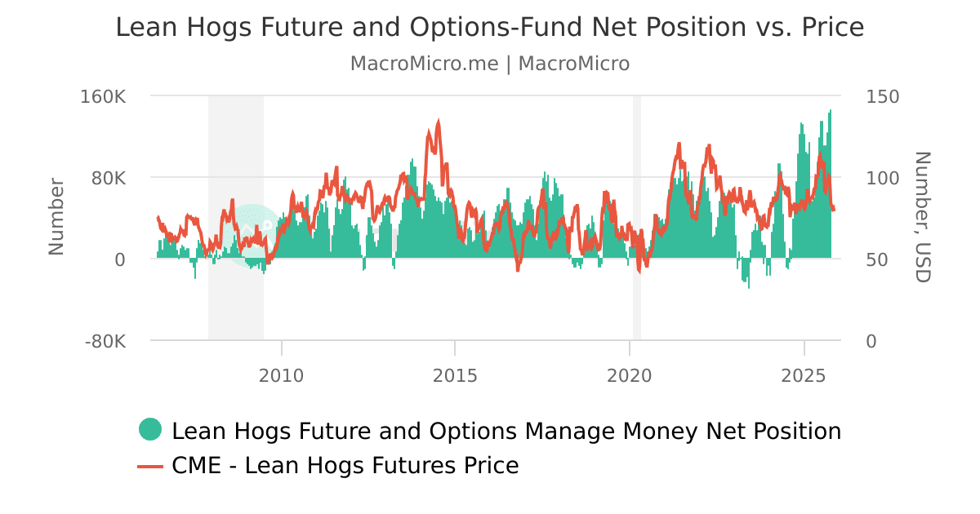Screen dimensions: 980x514
Task: Click the left axis title "Number"
Action: [x=56, y=217]
